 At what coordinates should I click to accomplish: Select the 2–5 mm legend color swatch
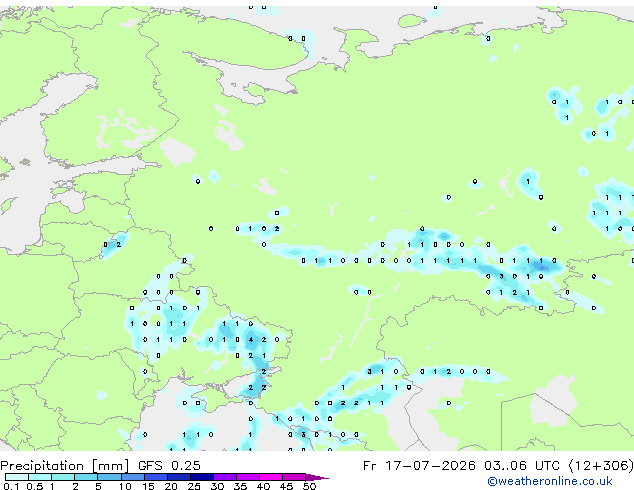point(86,477)
